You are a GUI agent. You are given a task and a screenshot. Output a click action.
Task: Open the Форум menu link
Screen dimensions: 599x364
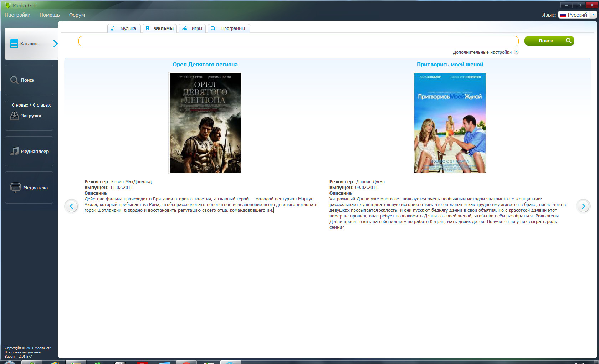pyautogui.click(x=77, y=15)
